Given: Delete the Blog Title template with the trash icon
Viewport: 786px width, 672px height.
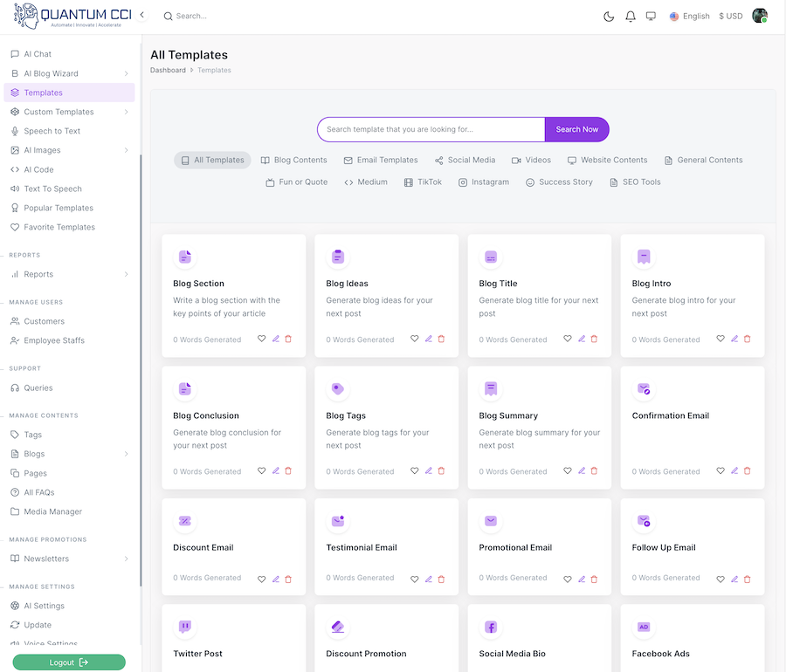Looking at the screenshot, I should (594, 339).
